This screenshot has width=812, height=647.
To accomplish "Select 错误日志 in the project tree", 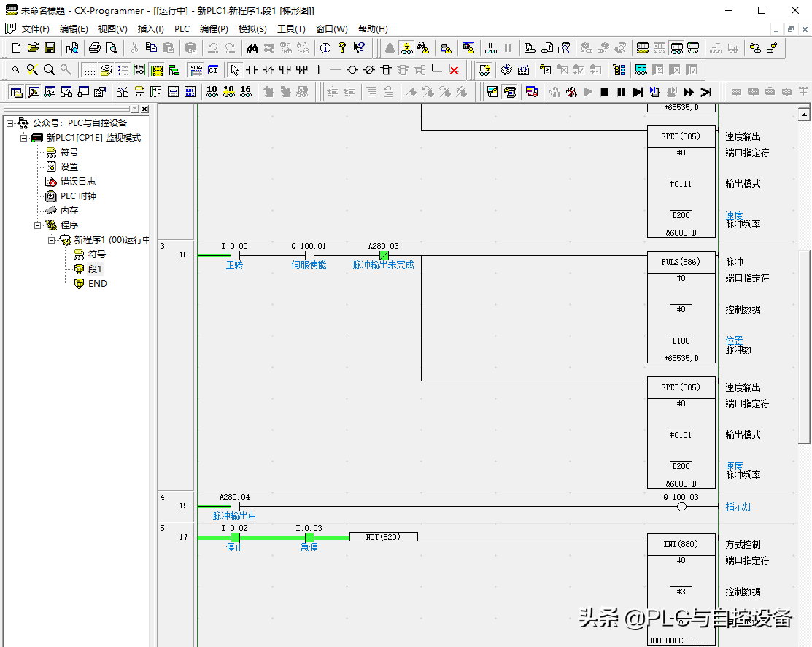I will pos(77,182).
